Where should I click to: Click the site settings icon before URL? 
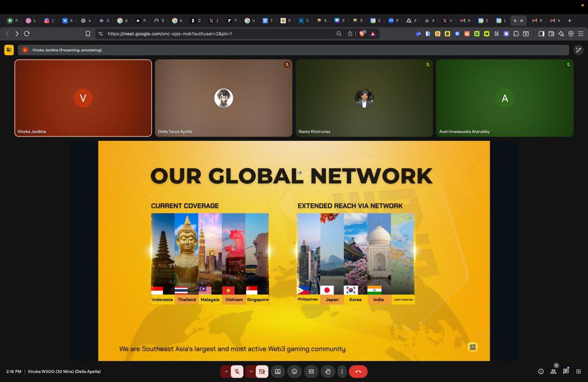pos(100,34)
